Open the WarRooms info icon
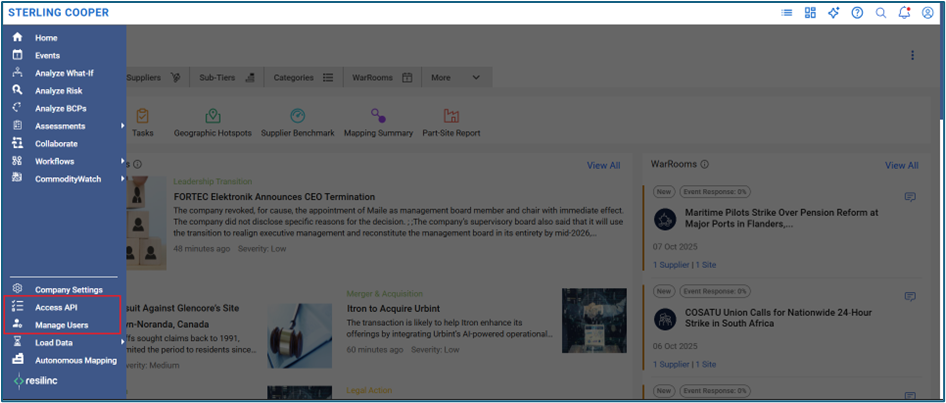The width and height of the screenshot is (946, 403). click(x=705, y=164)
